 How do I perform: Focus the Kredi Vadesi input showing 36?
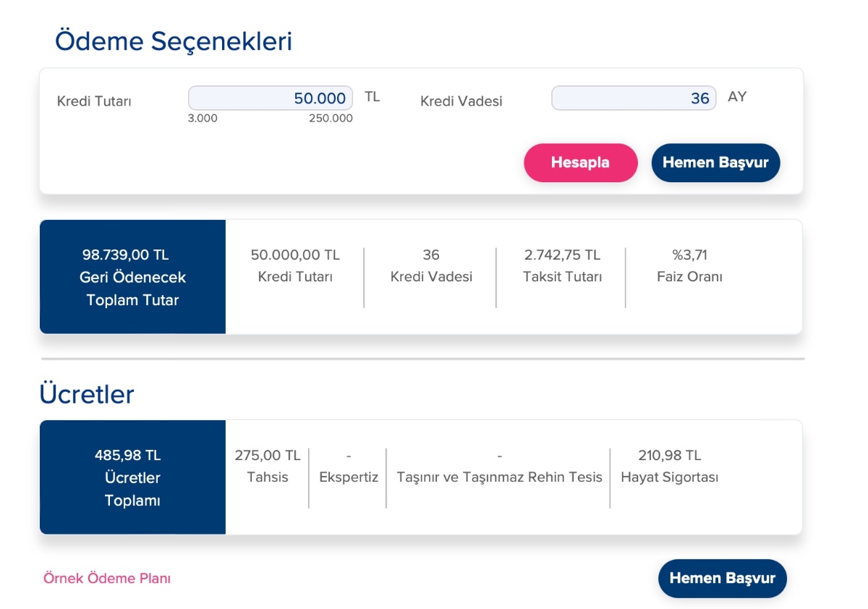(633, 98)
